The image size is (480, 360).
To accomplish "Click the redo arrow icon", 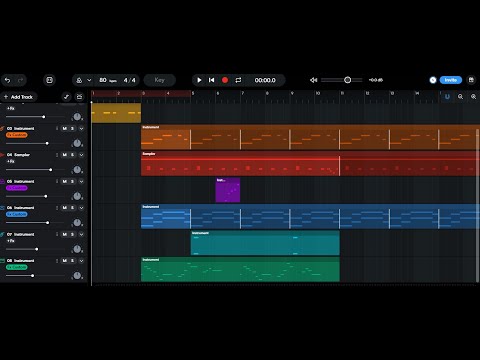I will [20, 80].
